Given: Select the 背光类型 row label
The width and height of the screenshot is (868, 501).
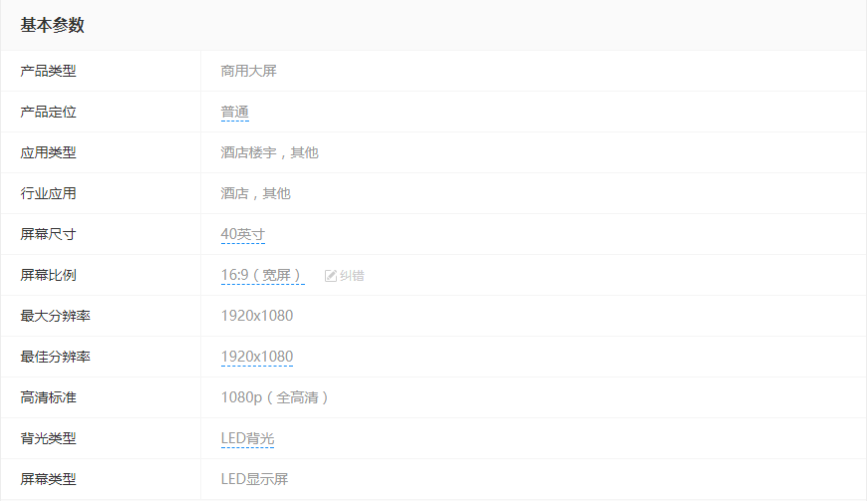Looking at the screenshot, I should [48, 439].
